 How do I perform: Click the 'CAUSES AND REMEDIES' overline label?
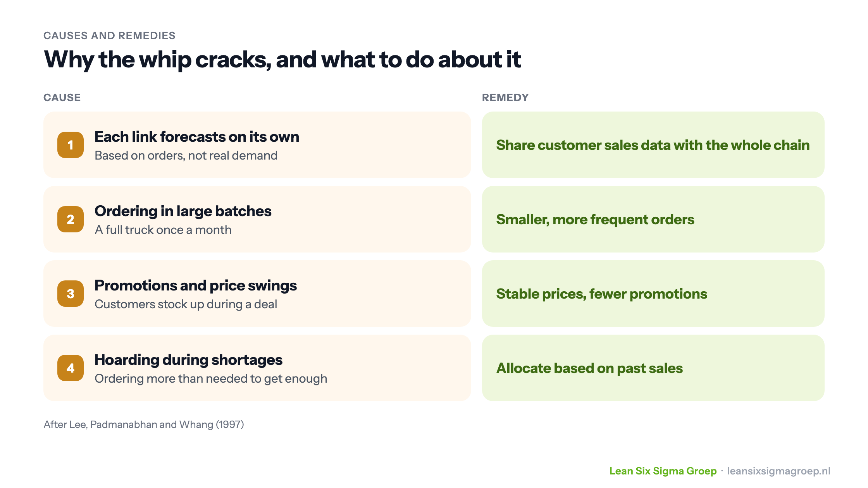coord(109,36)
